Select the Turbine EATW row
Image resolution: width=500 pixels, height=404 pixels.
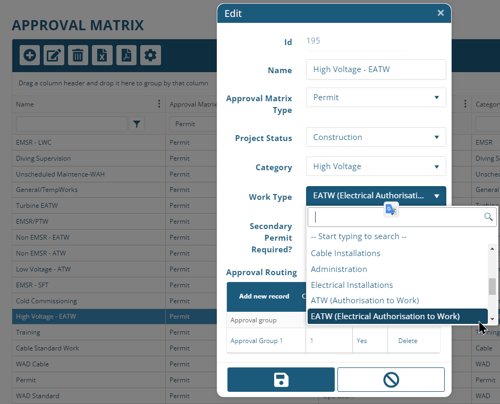[114, 206]
